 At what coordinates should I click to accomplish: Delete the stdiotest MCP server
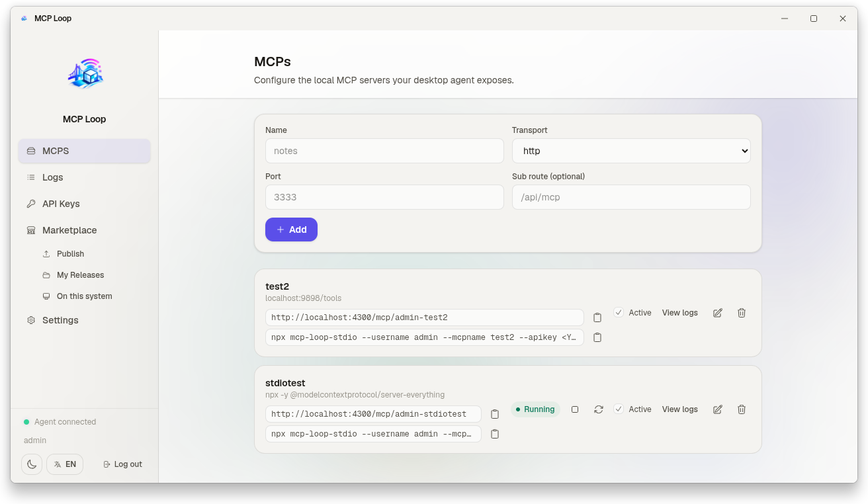(742, 409)
